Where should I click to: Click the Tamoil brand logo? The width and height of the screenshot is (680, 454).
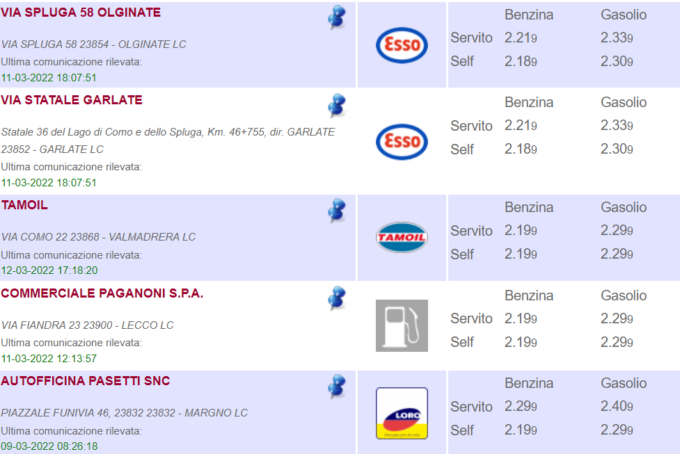click(401, 237)
